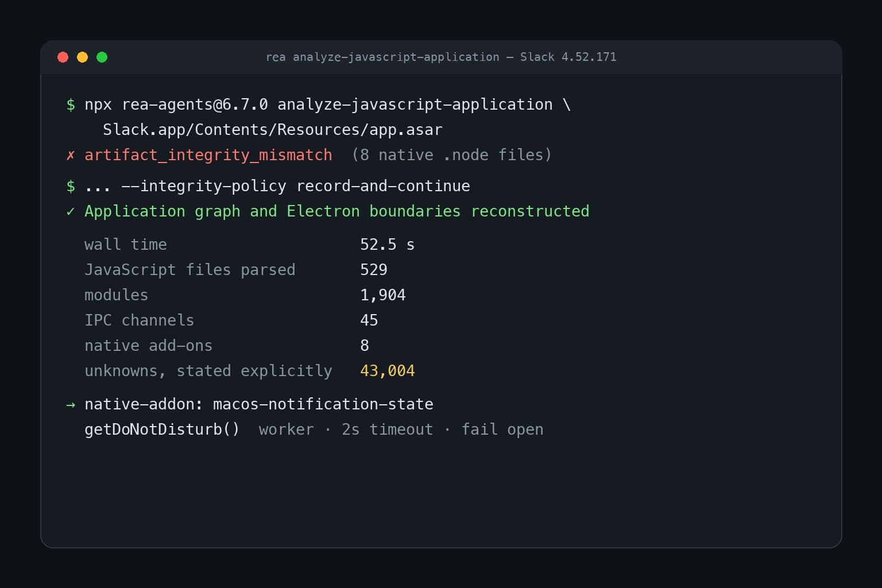Click the 'native-addon: macos-notification-state' line
The image size is (882, 588).
pos(259,404)
